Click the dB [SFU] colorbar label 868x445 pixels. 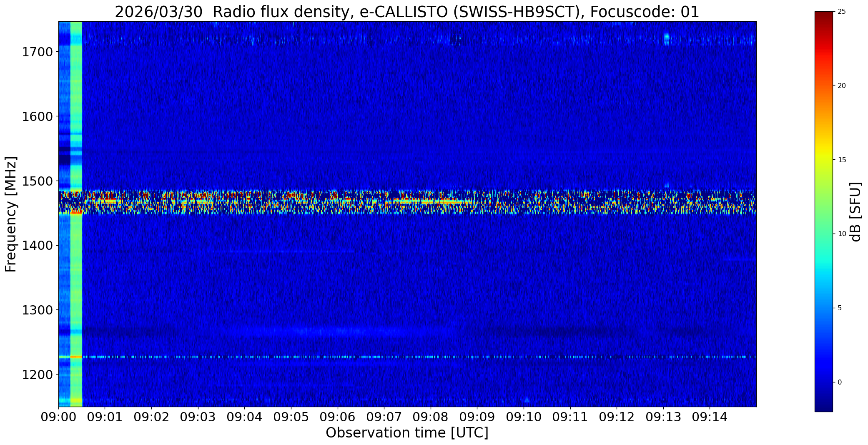click(x=855, y=212)
